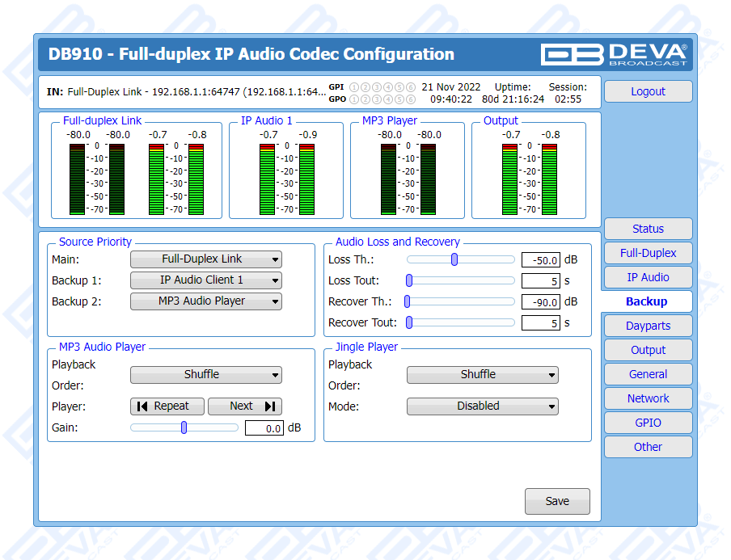This screenshot has height=560, width=731.
Task: Click the MP3 Player level meter
Action: pyautogui.click(x=408, y=179)
